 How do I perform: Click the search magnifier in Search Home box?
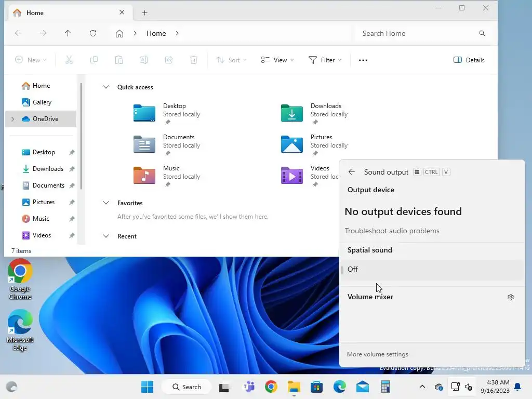coord(482,33)
